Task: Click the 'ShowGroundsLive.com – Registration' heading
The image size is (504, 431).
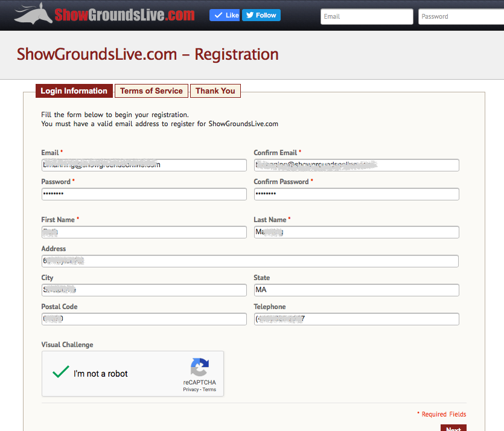Action: [x=147, y=54]
